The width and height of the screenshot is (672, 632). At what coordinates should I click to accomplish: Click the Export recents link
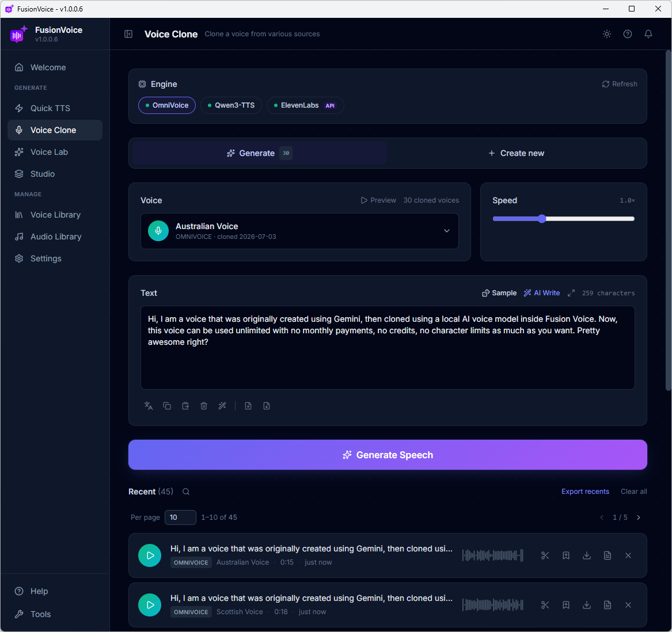[x=585, y=492]
